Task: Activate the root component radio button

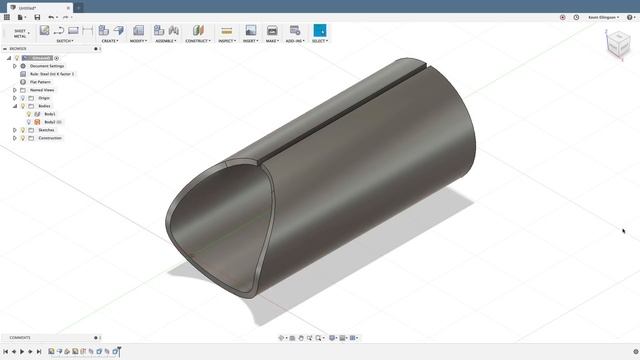Action: coord(57,58)
